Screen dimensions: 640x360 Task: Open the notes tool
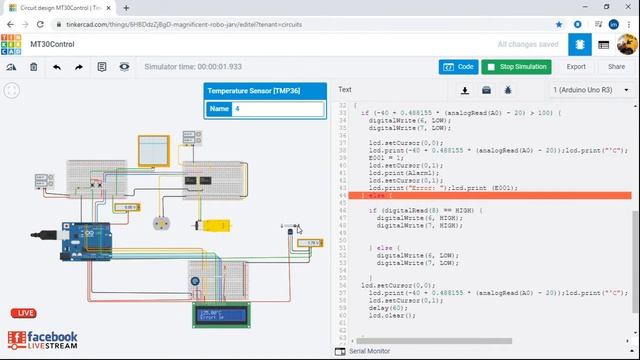102,67
